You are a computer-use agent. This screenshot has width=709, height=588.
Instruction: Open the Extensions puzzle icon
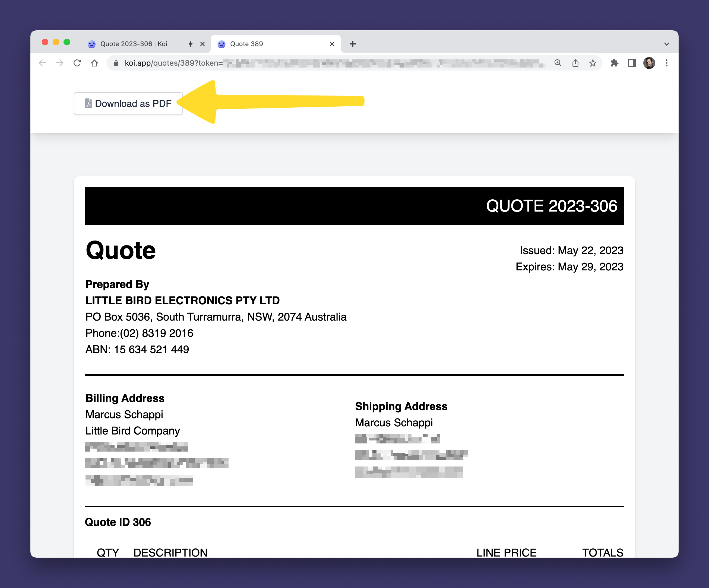click(x=614, y=63)
